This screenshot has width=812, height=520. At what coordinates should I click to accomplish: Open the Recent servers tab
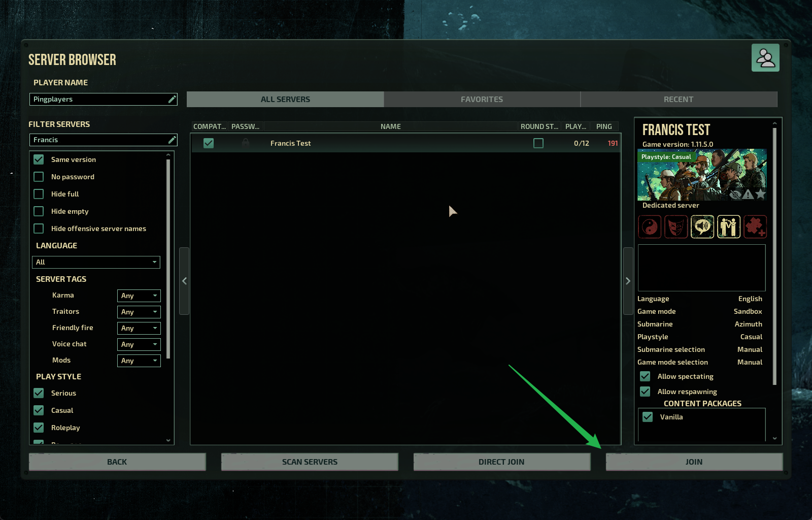pyautogui.click(x=678, y=100)
